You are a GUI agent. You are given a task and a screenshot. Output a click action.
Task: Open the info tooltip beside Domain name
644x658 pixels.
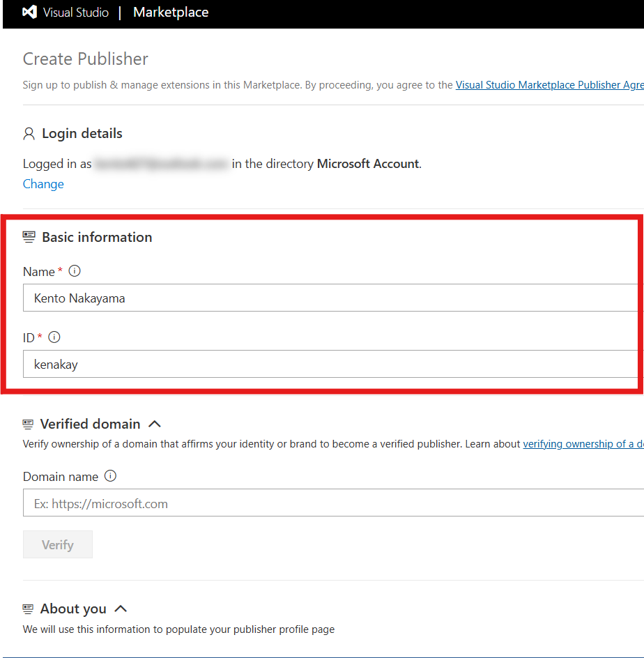pyautogui.click(x=110, y=476)
